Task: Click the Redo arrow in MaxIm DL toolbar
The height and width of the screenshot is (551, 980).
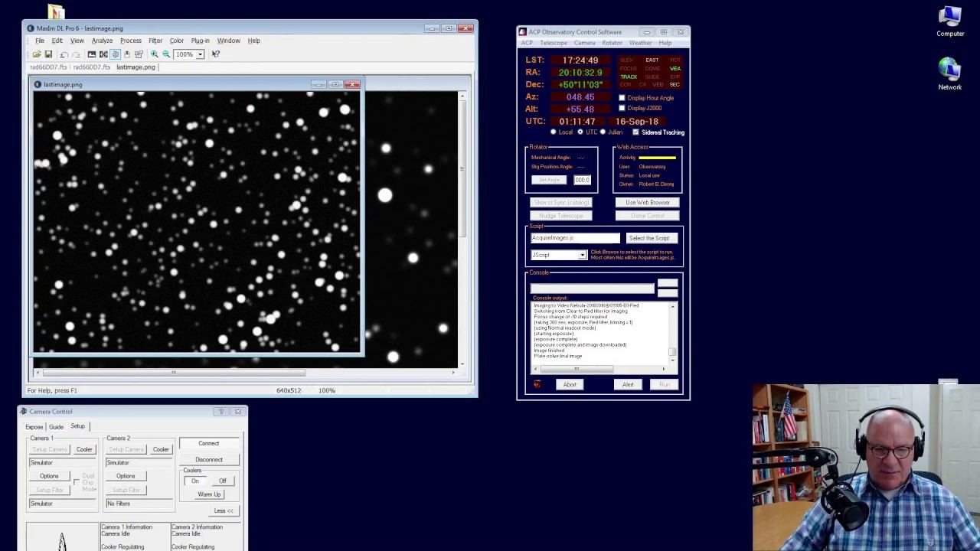Action: tap(76, 54)
